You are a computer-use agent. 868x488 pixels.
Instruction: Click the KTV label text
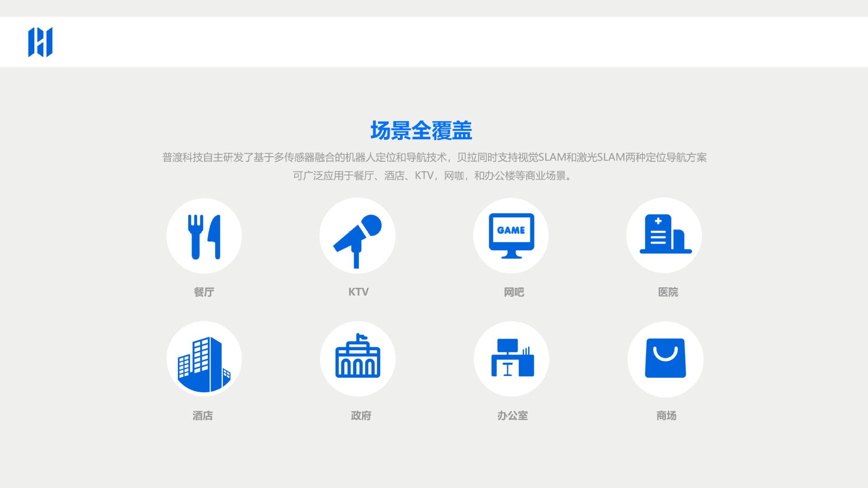(x=359, y=292)
